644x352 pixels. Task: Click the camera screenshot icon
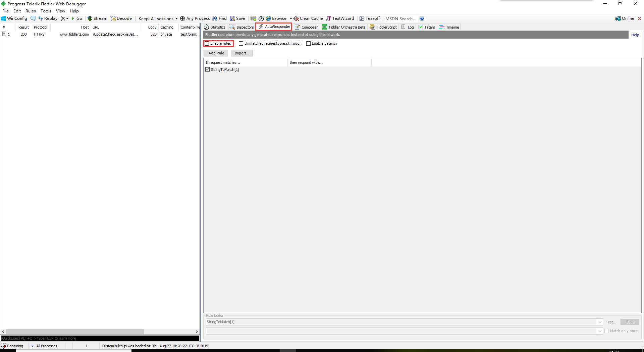pyautogui.click(x=253, y=18)
